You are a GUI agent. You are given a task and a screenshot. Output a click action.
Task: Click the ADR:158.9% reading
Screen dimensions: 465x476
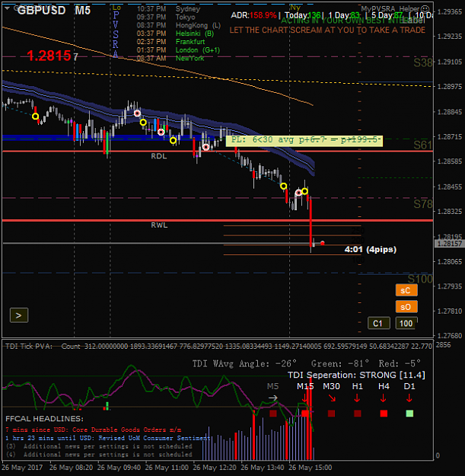coord(253,15)
